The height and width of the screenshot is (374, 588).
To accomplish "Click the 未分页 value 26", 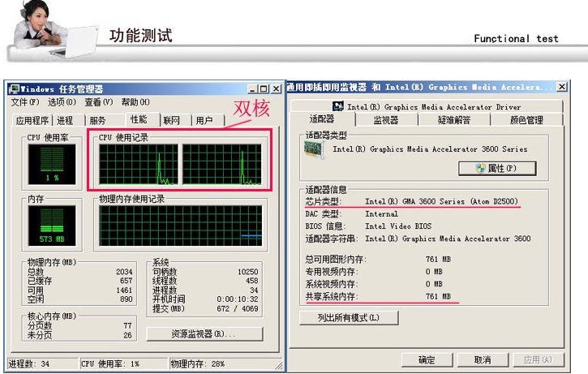I will 128,335.
